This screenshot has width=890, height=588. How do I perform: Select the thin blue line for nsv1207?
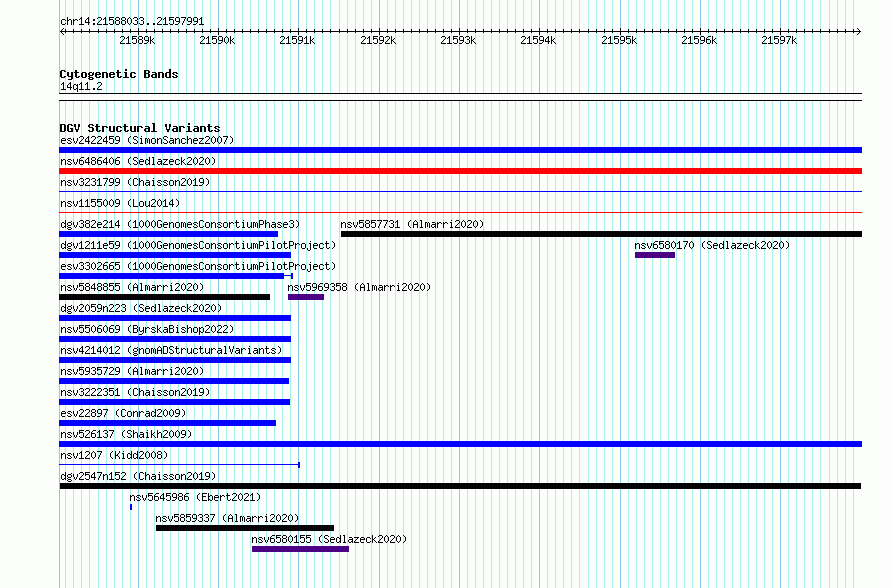179,465
